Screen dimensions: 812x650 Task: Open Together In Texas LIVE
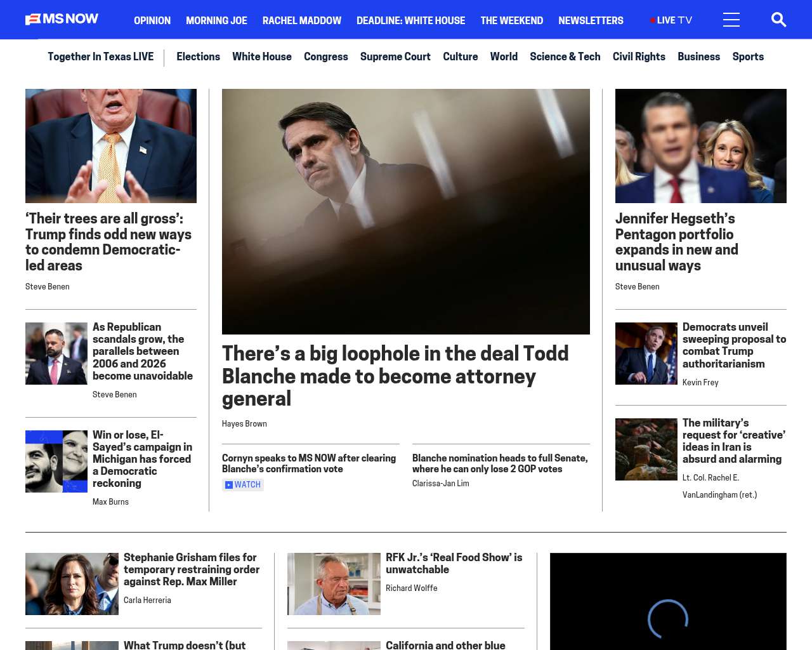pyautogui.click(x=100, y=56)
